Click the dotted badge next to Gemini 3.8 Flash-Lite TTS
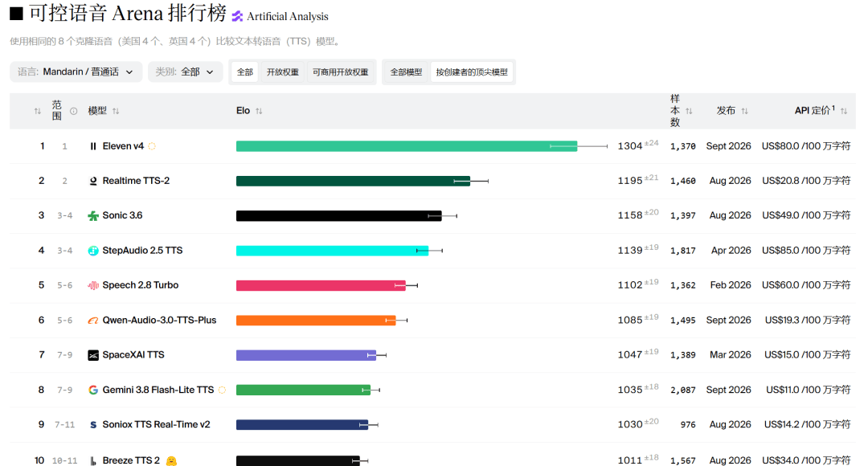This screenshot has width=868, height=466. coord(222,390)
